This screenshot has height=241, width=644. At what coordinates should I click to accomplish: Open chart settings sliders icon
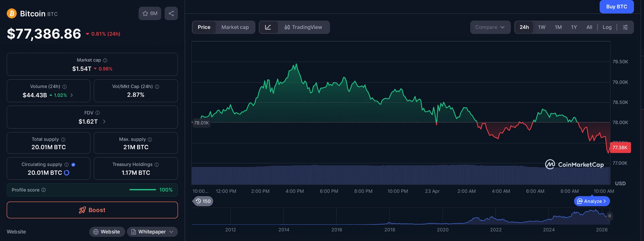click(x=625, y=27)
